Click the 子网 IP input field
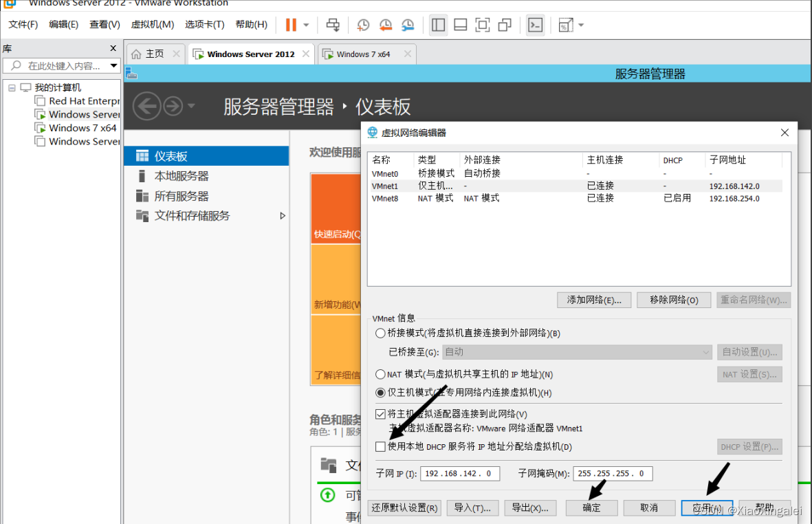This screenshot has height=524, width=812. (x=460, y=473)
